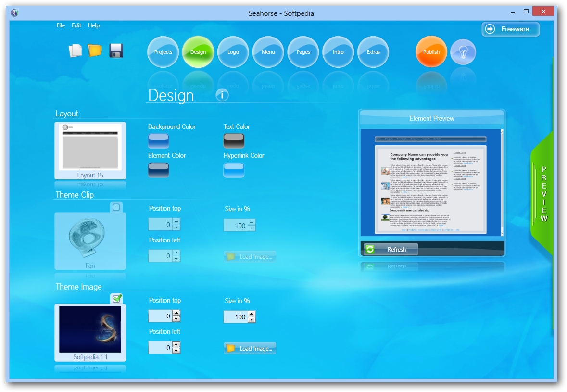Decrease Theme Clip Position top value

tap(176, 227)
